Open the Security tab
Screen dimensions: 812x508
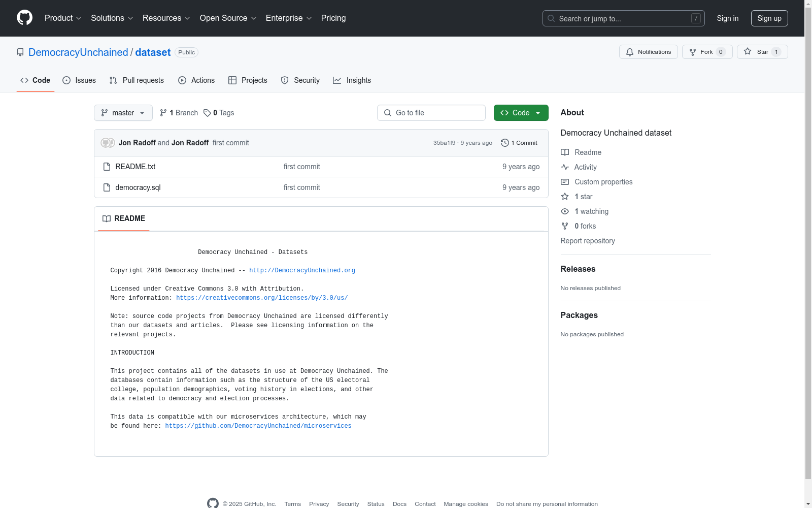[300, 80]
